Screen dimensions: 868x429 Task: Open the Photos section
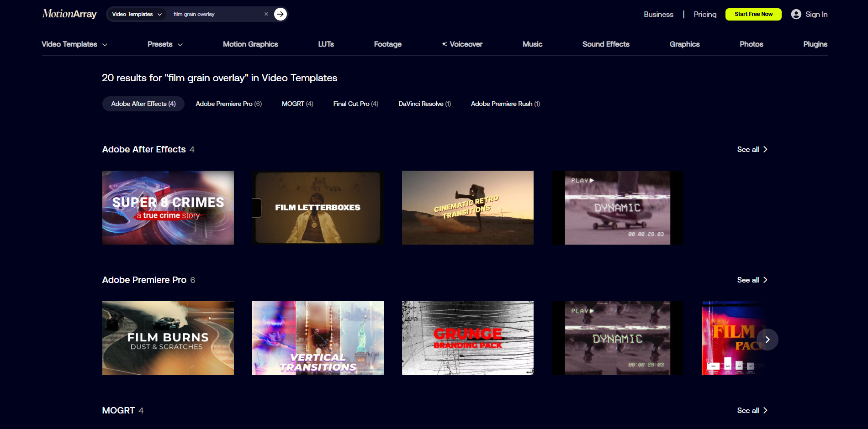pyautogui.click(x=752, y=44)
